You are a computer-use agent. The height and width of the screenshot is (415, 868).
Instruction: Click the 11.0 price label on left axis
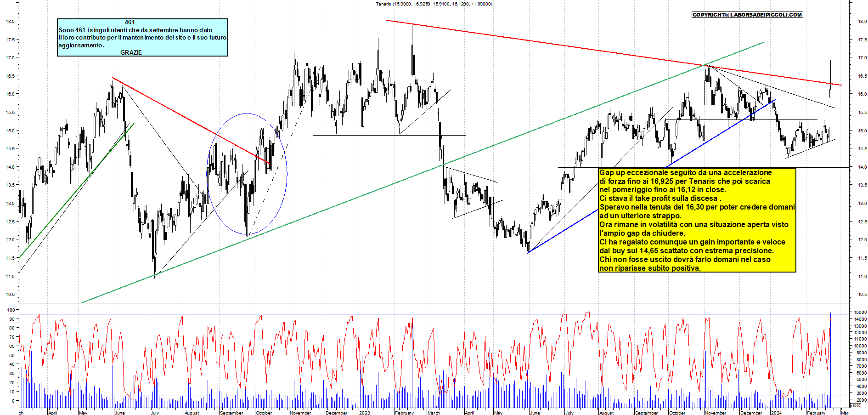tap(10, 276)
